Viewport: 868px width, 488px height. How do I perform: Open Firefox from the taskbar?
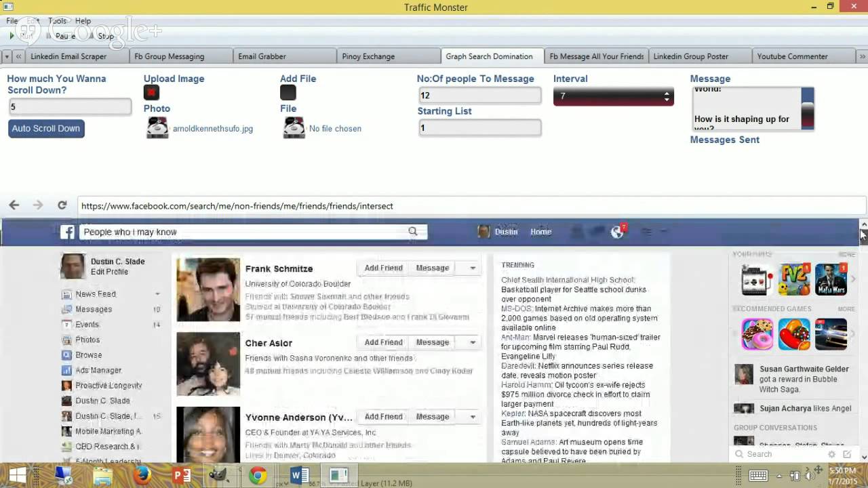pyautogui.click(x=142, y=475)
